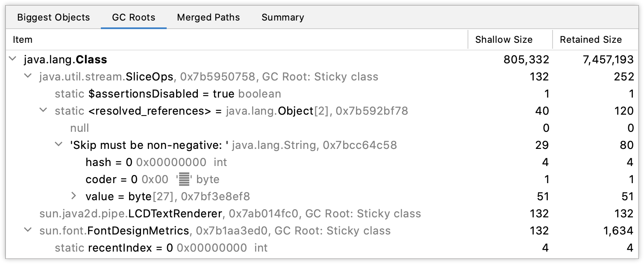This screenshot has width=644, height=264.
Task: Select the Shallow Size column header
Action: click(503, 39)
